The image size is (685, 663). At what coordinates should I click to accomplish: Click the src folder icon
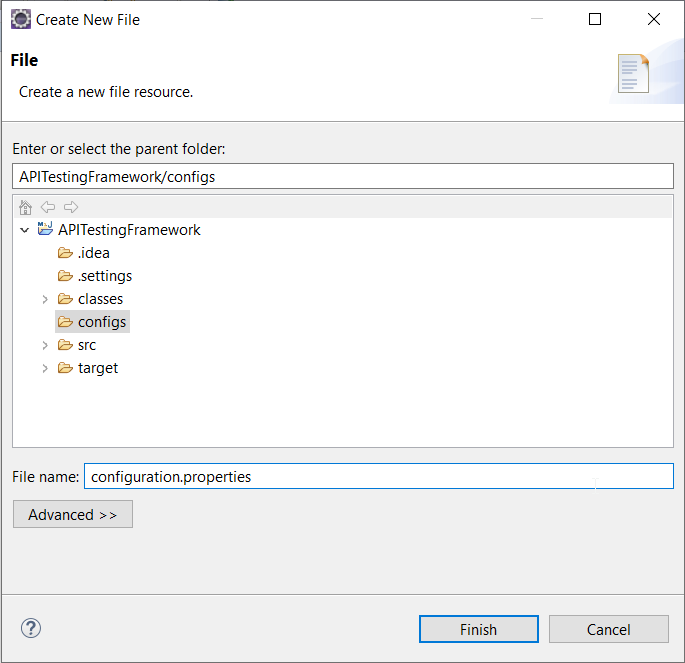pyautogui.click(x=65, y=345)
